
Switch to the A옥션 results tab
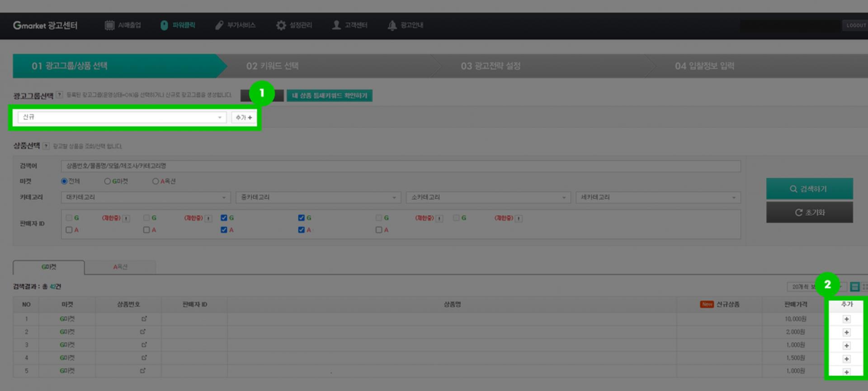click(120, 267)
